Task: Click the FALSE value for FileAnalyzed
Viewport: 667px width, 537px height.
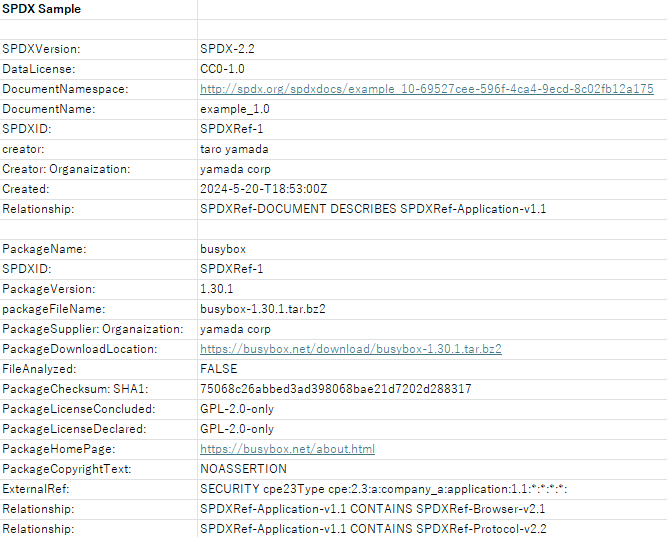Action: 218,369
